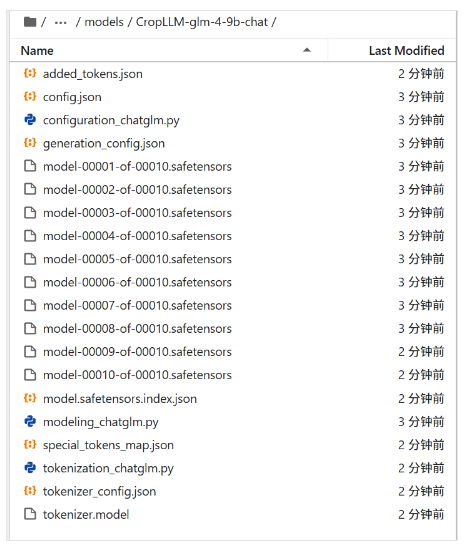Select model-00002-of-00010.safetensors file name
Screen dimensions: 468x551
point(137,190)
